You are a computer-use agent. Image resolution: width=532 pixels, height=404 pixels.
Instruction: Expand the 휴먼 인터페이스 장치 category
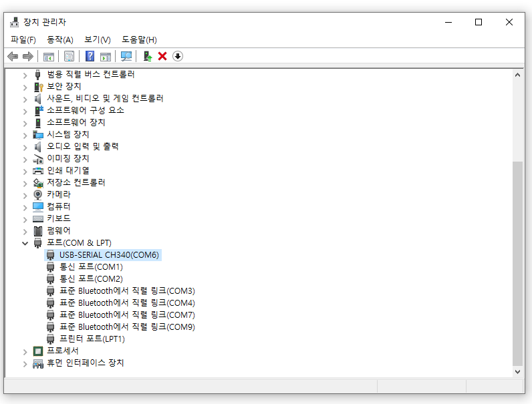[25, 363]
